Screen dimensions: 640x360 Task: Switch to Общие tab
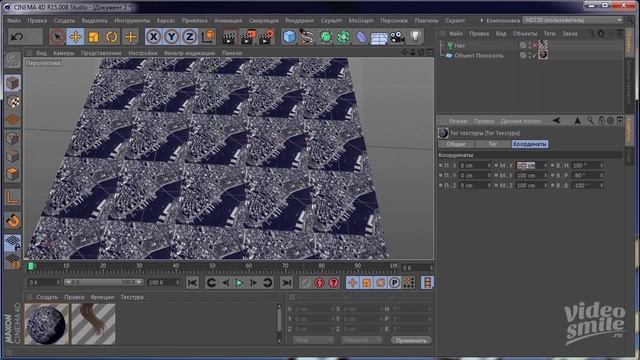click(x=456, y=144)
